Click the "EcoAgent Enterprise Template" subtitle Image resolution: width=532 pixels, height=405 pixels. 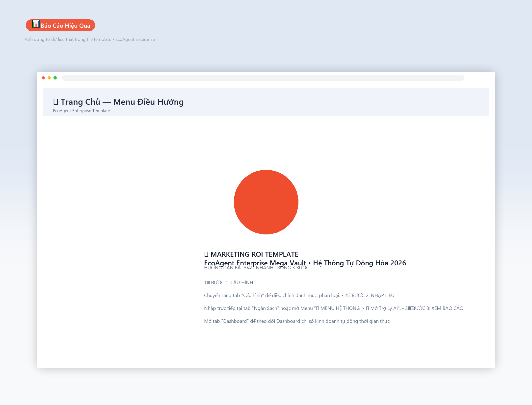81,111
